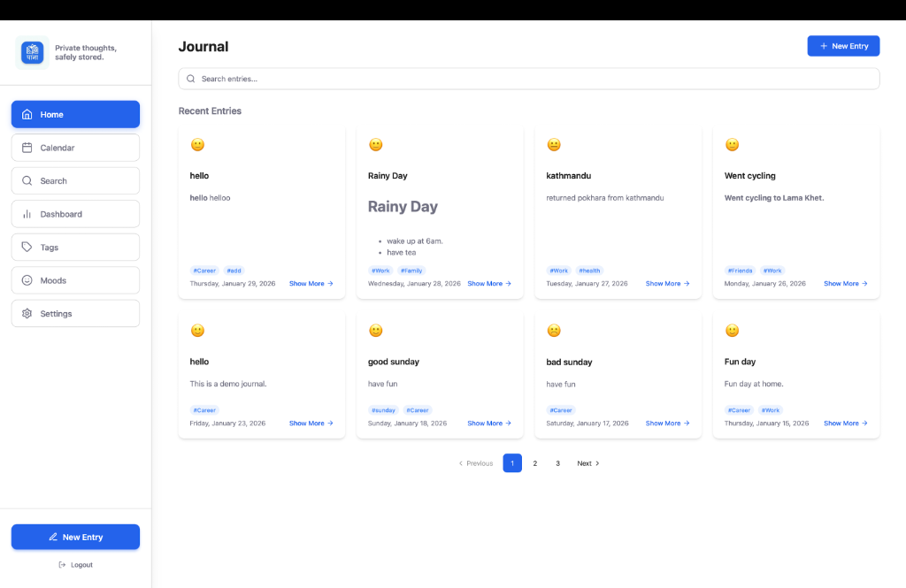Click the Search entries input field
906x588 pixels.
528,79
